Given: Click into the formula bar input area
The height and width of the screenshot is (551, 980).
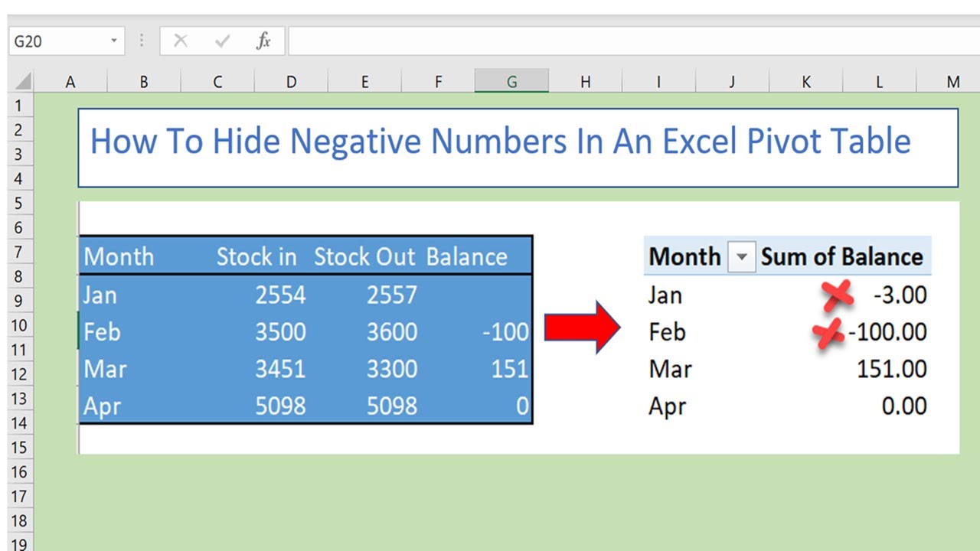Looking at the screenshot, I should click(634, 41).
